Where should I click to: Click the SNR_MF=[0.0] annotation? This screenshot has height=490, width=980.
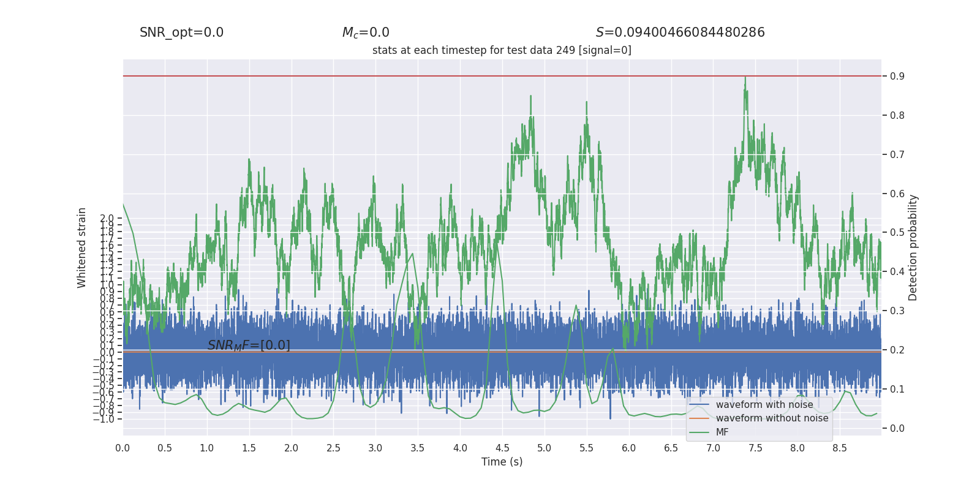[x=249, y=345]
